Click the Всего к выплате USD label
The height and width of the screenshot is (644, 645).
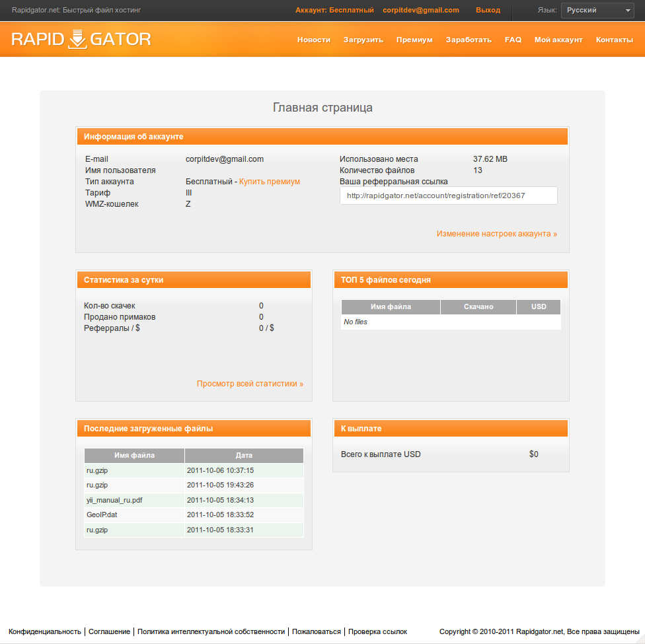coord(381,454)
